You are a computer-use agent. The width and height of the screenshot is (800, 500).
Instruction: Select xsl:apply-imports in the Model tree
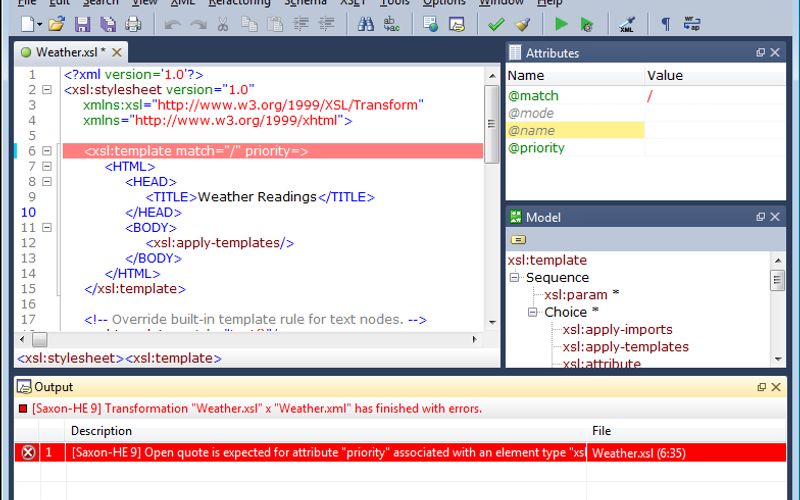[617, 330]
